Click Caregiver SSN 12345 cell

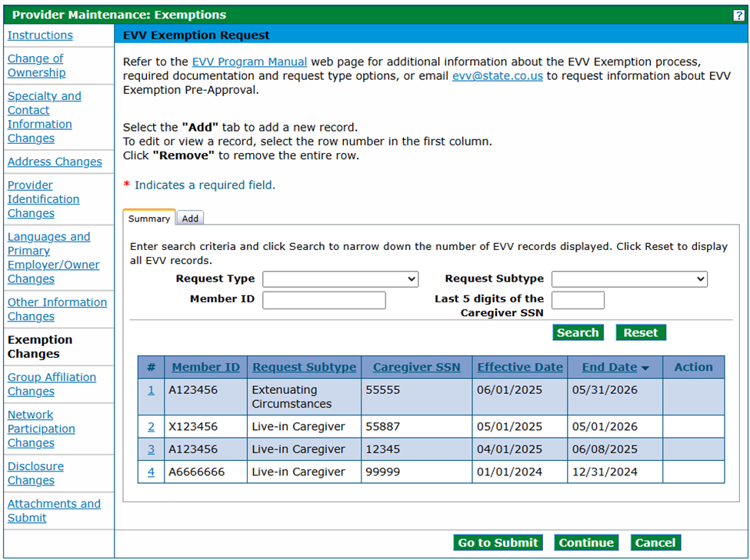417,449
